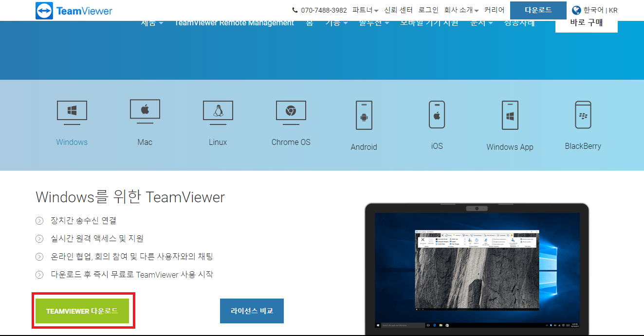Click the blue 다운로드 header button
This screenshot has width=644, height=336.
(538, 10)
